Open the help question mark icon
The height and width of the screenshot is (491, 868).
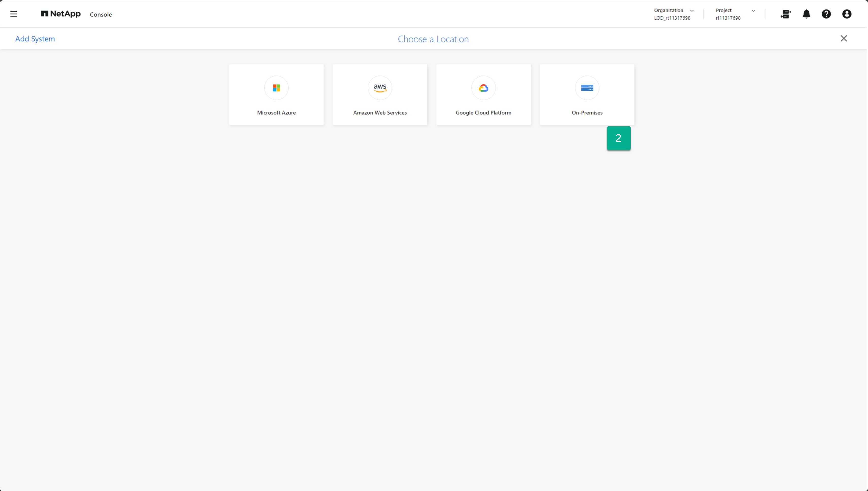tap(826, 14)
